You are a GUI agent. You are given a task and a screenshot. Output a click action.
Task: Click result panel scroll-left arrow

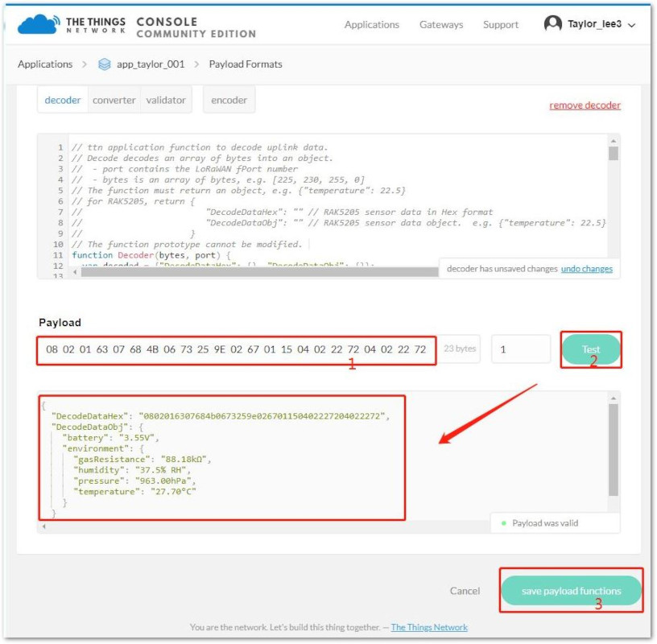(43, 526)
